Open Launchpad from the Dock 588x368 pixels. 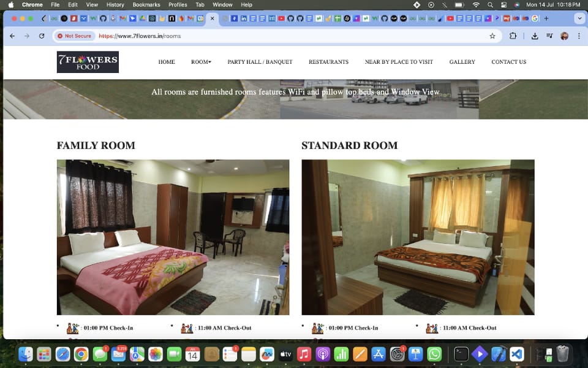(44, 354)
